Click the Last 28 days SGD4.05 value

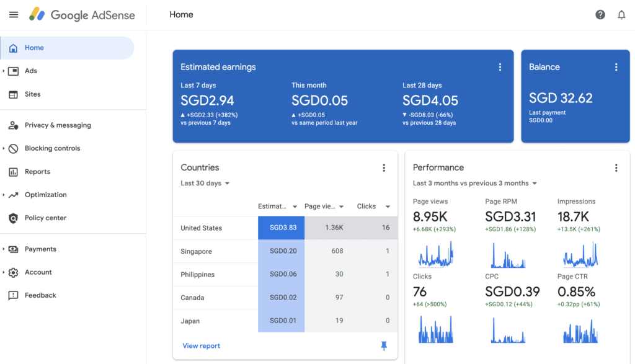coord(430,100)
